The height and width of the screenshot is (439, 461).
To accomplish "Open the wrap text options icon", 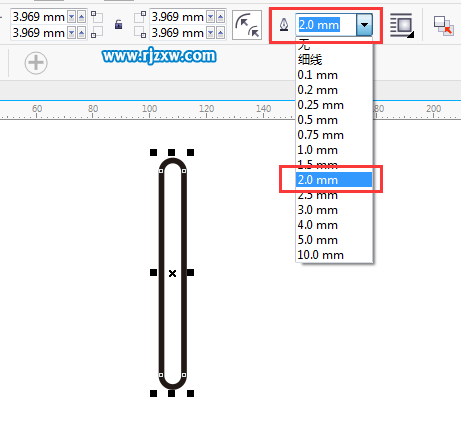I will point(402,25).
